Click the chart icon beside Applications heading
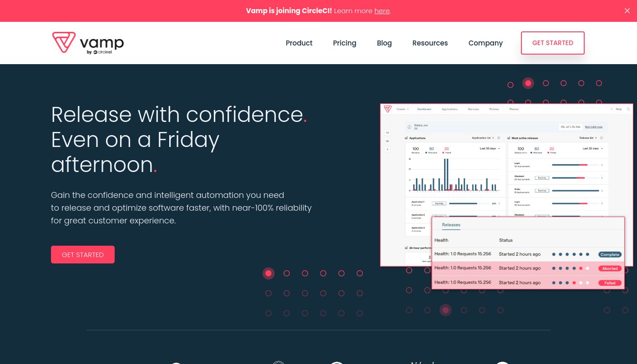 (x=406, y=138)
